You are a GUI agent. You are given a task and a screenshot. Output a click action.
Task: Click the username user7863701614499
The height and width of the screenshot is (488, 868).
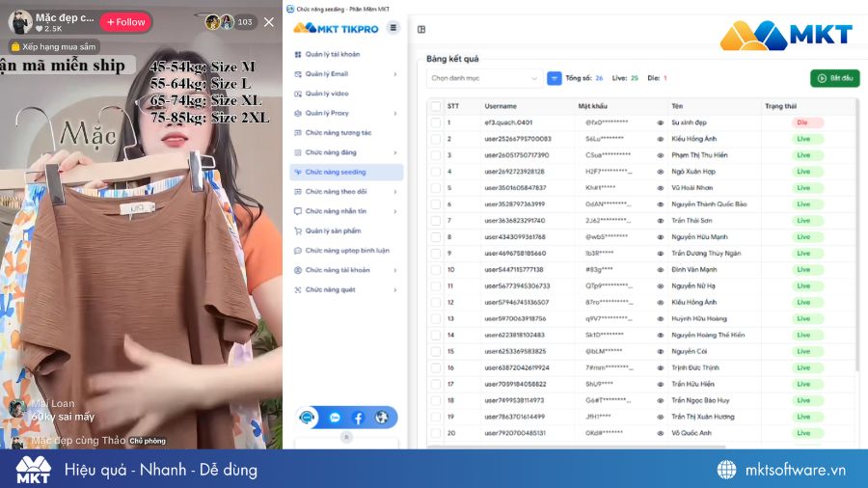click(514, 417)
